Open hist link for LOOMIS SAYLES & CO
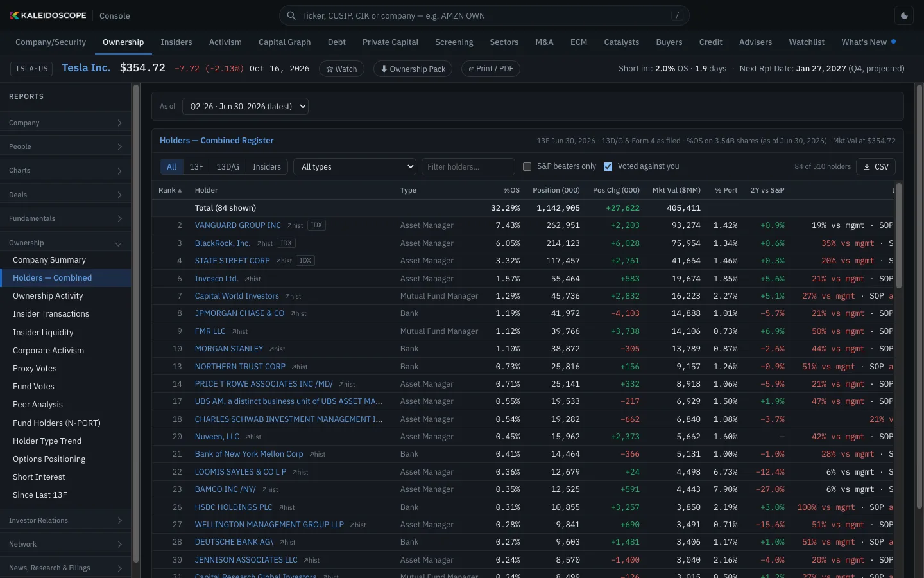Viewport: 924px width, 578px height. [x=300, y=472]
